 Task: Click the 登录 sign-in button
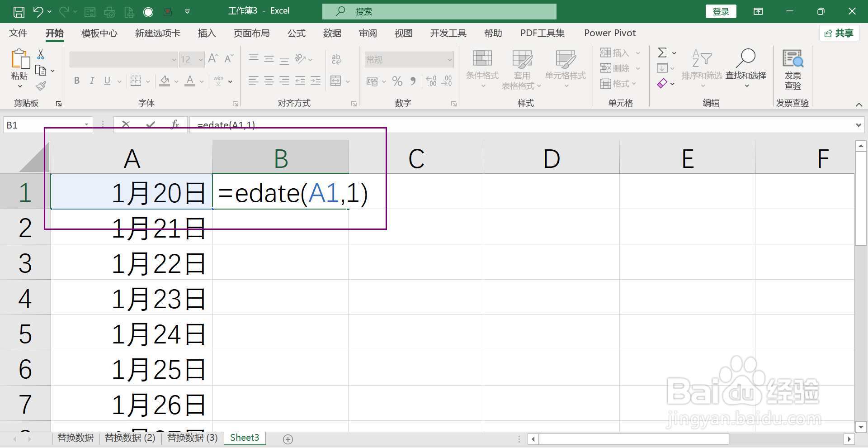721,12
